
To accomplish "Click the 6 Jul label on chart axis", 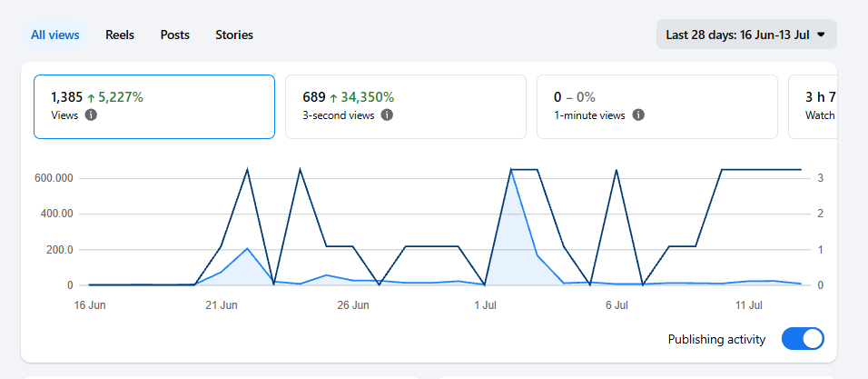I will click(616, 305).
